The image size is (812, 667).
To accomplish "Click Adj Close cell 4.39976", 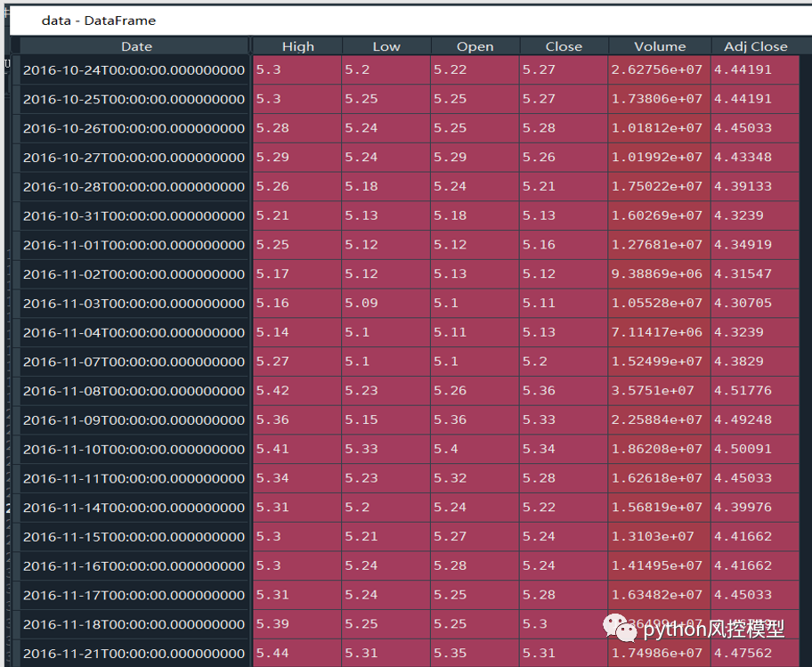I will (x=756, y=508).
